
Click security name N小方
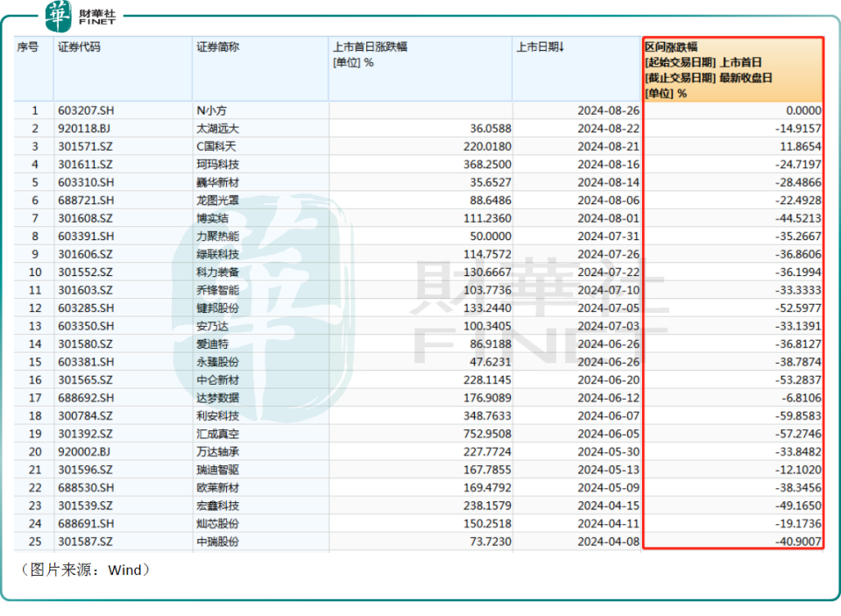(x=211, y=110)
